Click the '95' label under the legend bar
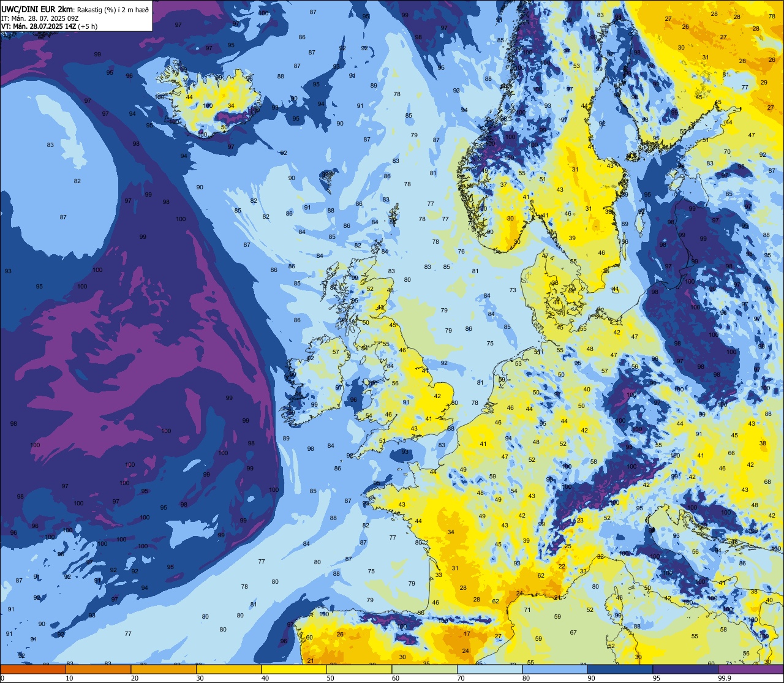The width and height of the screenshot is (784, 683). point(657,678)
